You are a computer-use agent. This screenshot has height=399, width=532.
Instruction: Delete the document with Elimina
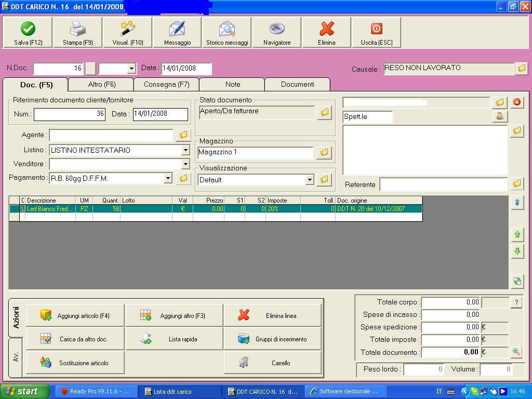click(326, 33)
